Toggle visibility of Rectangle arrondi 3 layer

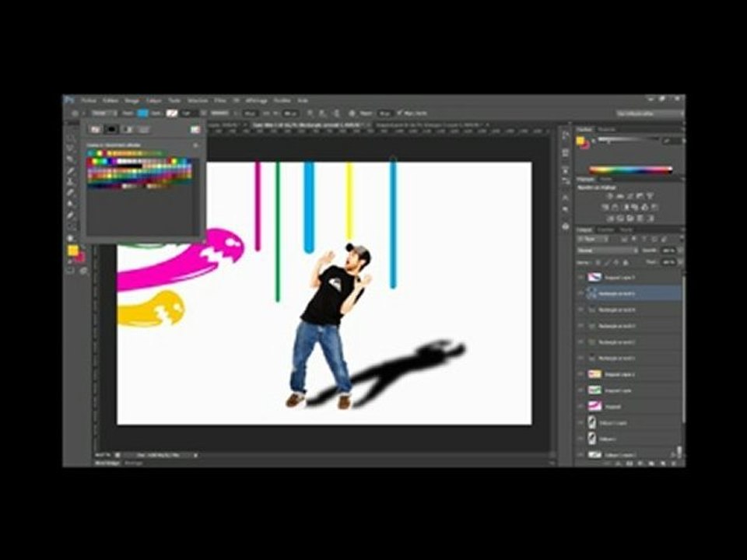[x=580, y=326]
